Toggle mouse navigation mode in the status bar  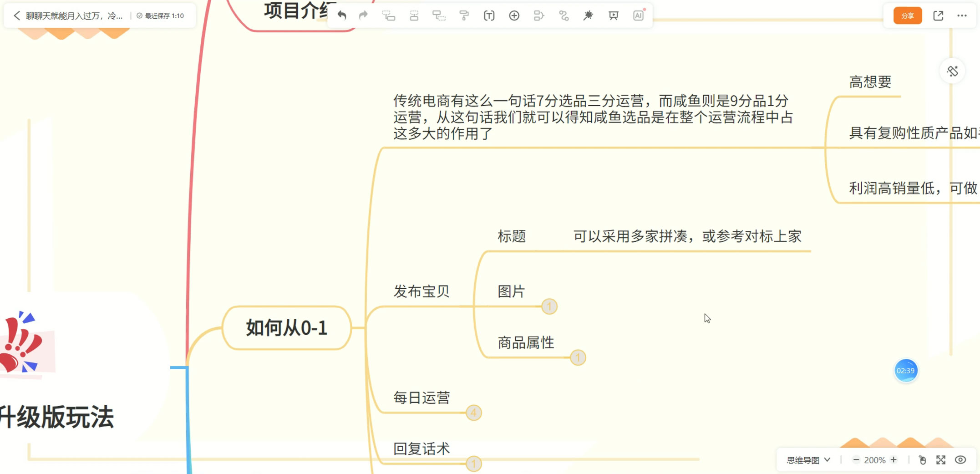pos(923,460)
